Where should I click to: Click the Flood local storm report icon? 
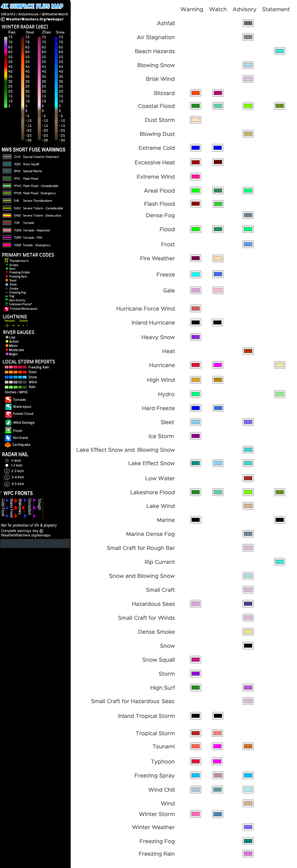tap(8, 430)
